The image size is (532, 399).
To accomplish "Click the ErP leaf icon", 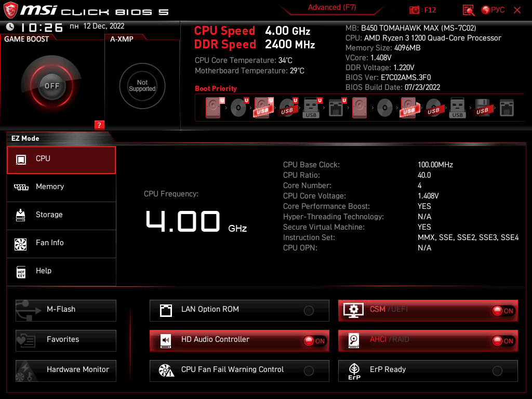I will coord(354,371).
